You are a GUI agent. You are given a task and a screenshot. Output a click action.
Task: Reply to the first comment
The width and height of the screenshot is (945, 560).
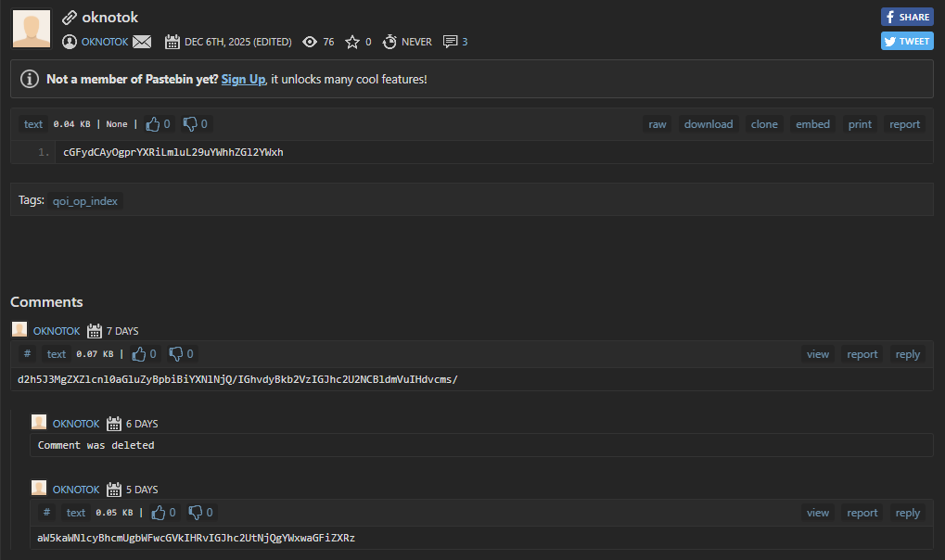click(907, 354)
